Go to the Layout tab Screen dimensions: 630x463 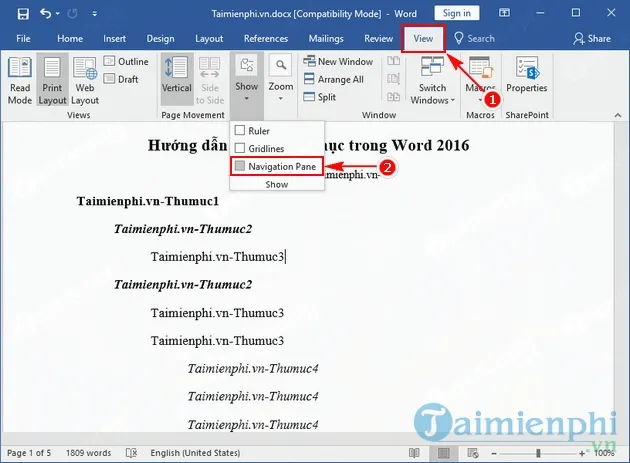point(209,38)
